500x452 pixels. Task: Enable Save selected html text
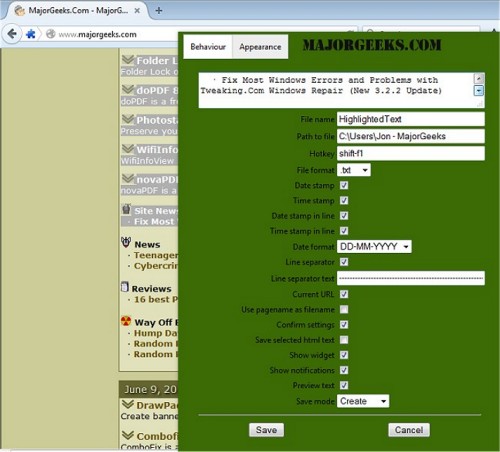click(344, 340)
